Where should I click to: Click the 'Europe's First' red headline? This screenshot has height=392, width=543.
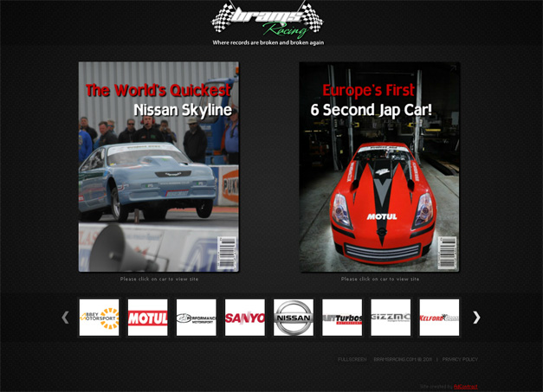click(x=368, y=90)
